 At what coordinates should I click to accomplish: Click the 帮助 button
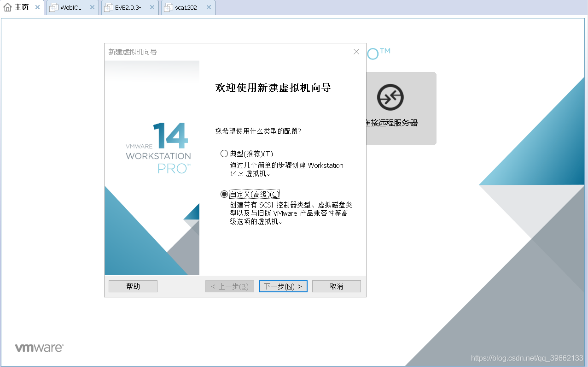(x=133, y=286)
